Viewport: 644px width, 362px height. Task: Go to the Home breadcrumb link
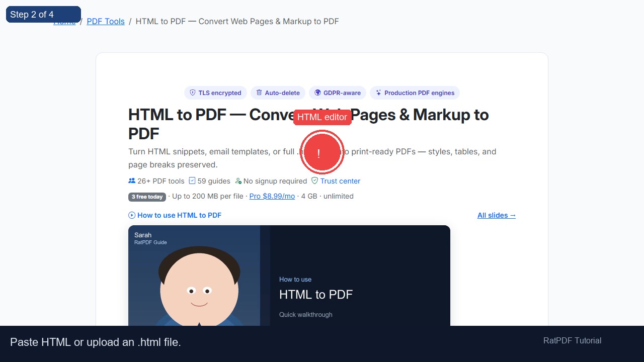pyautogui.click(x=64, y=21)
